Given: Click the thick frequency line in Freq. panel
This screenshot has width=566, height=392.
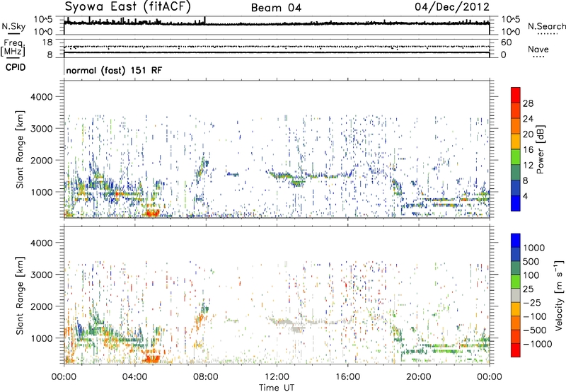Looking at the screenshot, I should point(277,52).
